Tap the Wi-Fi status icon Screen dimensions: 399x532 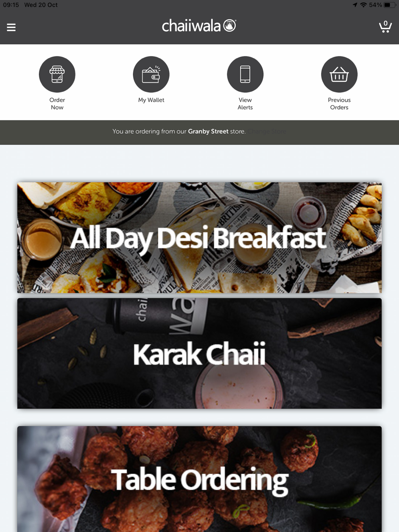(x=363, y=5)
